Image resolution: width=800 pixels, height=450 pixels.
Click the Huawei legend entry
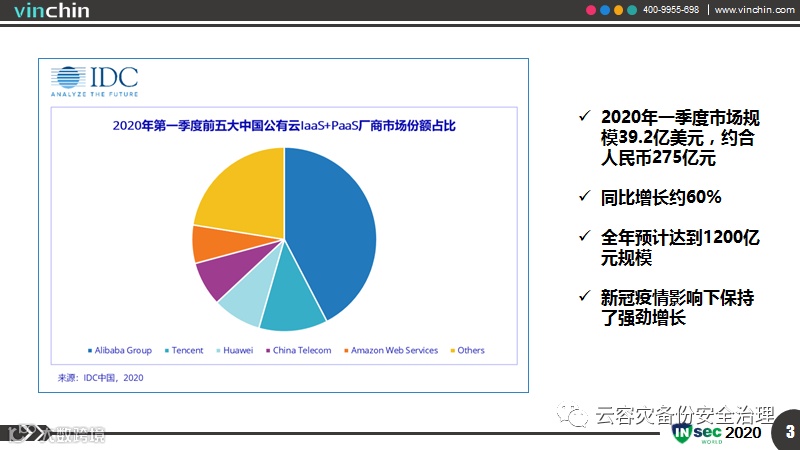[x=235, y=351]
